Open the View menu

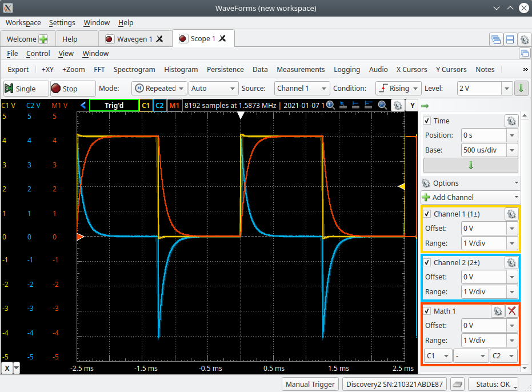click(66, 54)
